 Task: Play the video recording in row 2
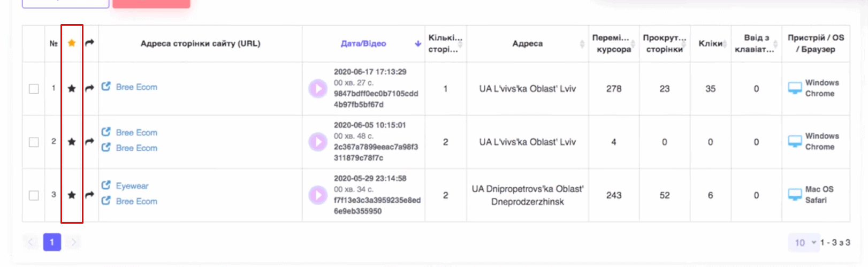317,142
